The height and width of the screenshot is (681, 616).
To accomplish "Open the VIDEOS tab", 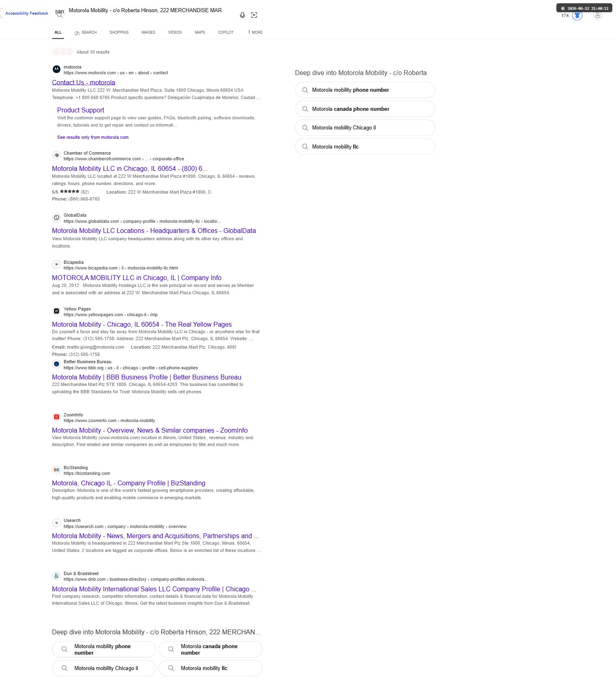I will [x=175, y=32].
